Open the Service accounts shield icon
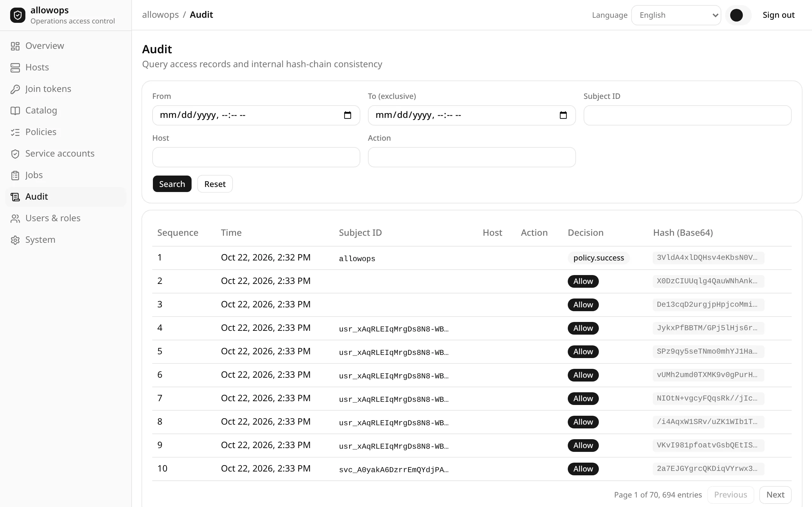812x507 pixels. (x=15, y=154)
